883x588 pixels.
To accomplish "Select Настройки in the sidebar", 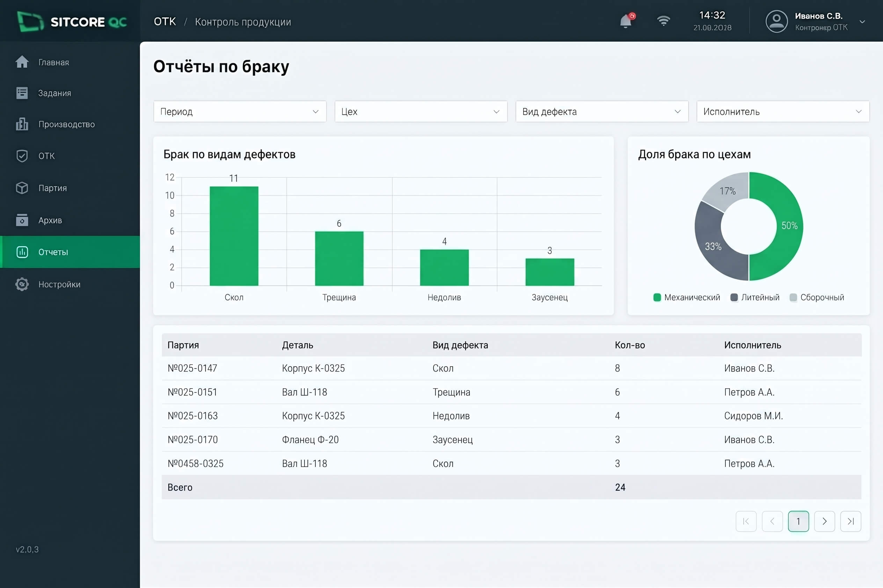I will (x=70, y=284).
